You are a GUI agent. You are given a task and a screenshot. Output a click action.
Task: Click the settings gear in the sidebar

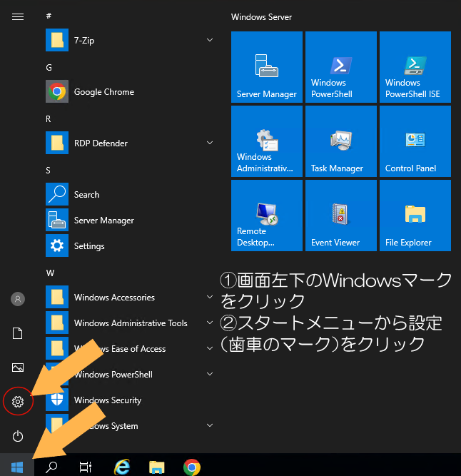[x=18, y=402]
